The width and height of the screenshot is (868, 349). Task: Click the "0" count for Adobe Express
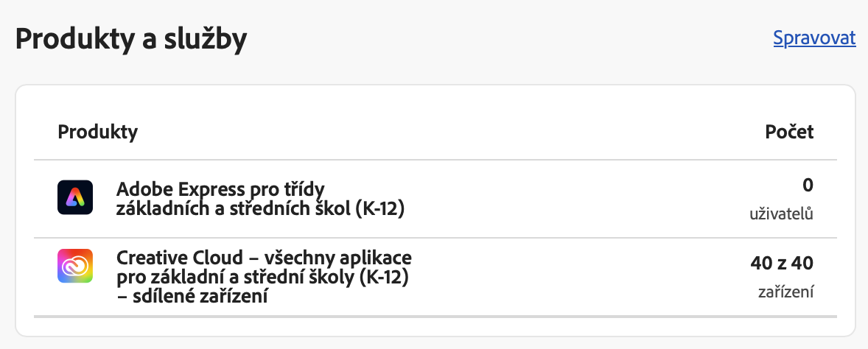click(808, 186)
